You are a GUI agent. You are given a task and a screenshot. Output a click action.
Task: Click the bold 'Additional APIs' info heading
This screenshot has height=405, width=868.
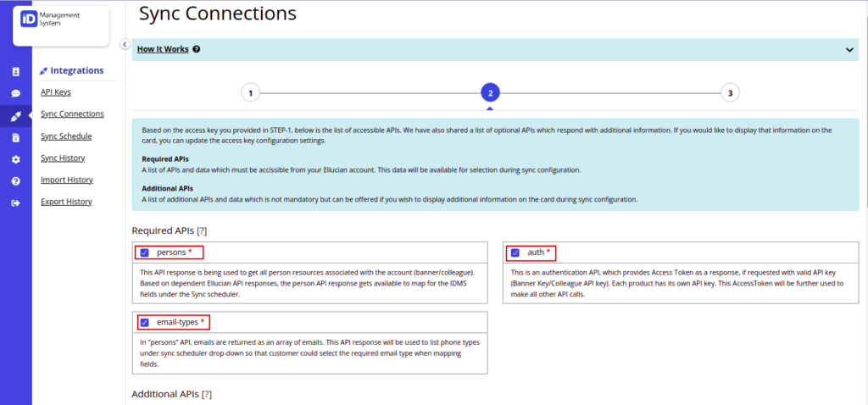(x=167, y=188)
